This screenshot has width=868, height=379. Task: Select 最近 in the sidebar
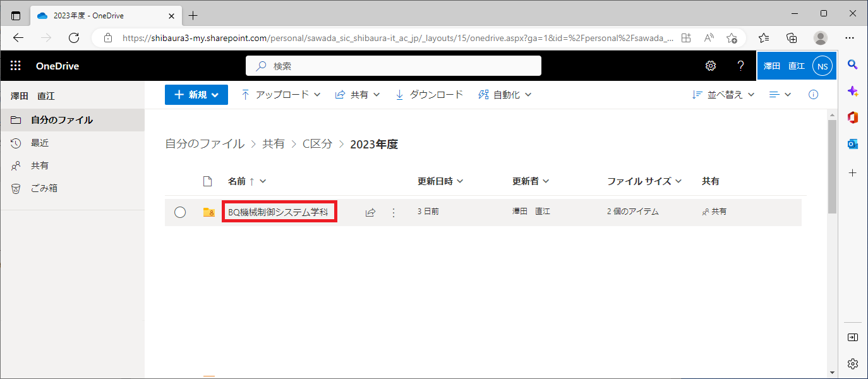click(x=72, y=143)
